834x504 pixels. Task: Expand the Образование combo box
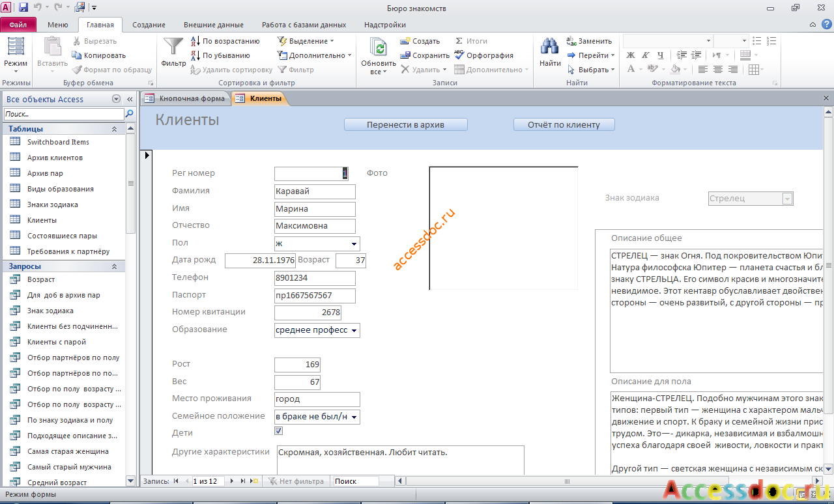[354, 331]
